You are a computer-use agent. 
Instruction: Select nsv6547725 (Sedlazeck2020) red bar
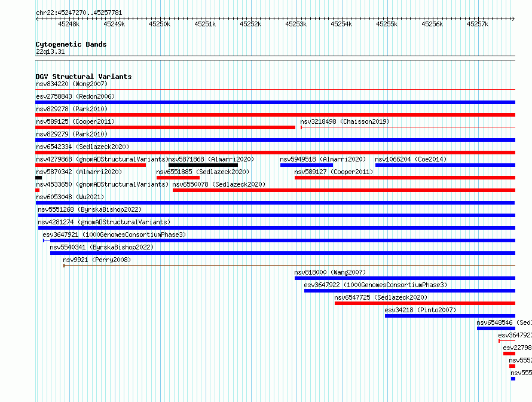[425, 303]
